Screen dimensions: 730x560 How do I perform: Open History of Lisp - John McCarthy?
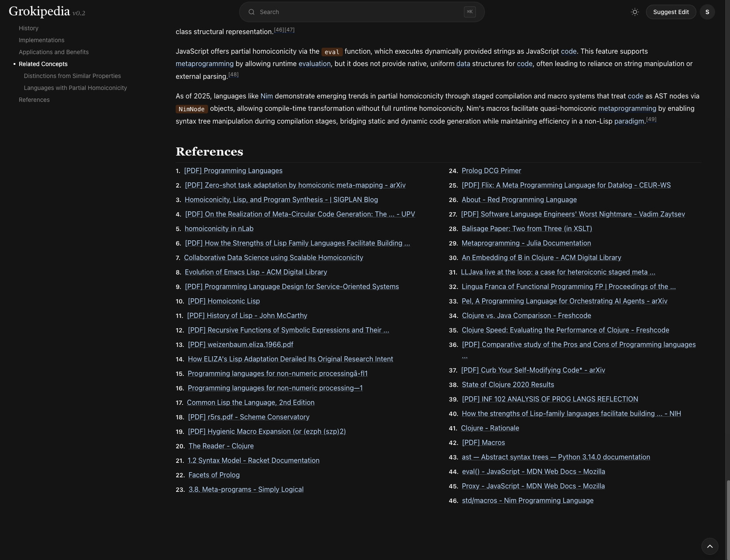click(x=247, y=315)
